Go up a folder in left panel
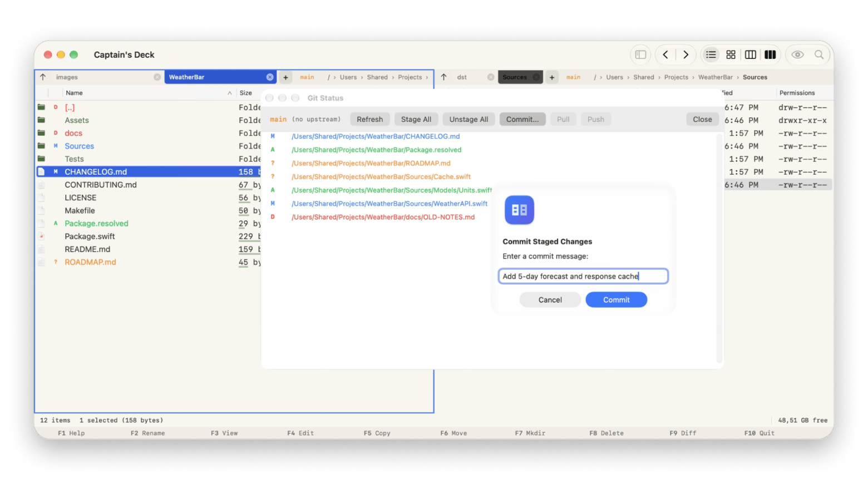This screenshot has height=484, width=868. 43,77
